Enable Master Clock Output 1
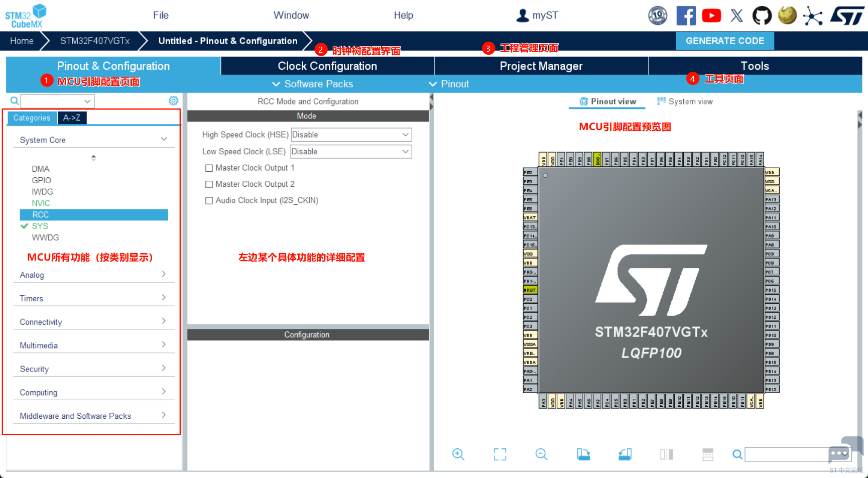The height and width of the screenshot is (478, 868). [209, 168]
